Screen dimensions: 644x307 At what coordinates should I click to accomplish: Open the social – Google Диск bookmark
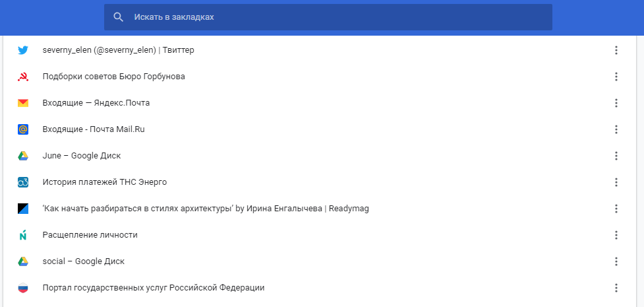83,261
